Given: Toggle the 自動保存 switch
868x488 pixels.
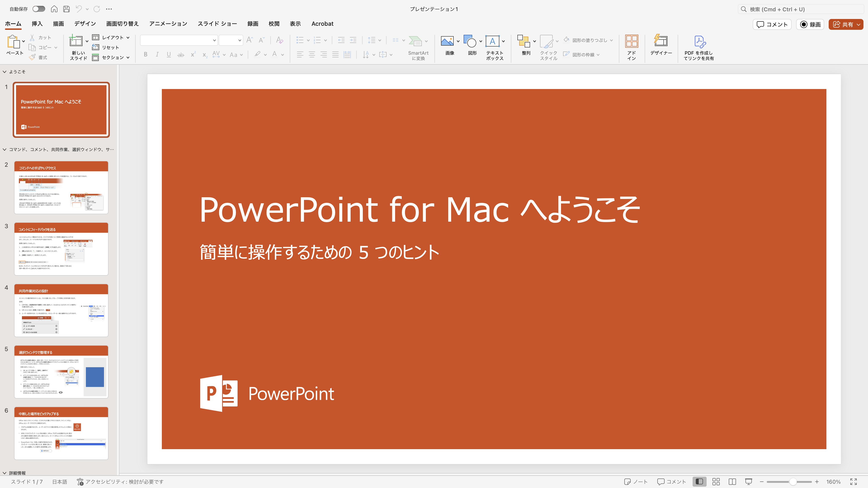Looking at the screenshot, I should tap(39, 9).
